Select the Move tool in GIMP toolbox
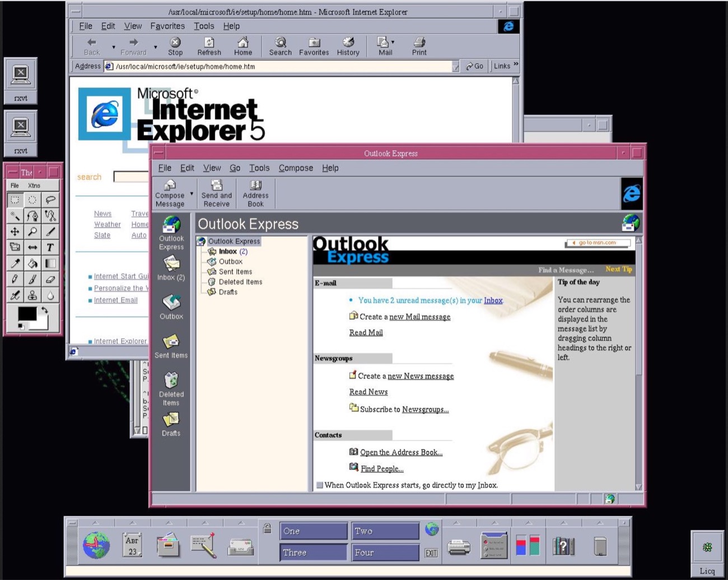This screenshot has height=580, width=728. tap(15, 231)
